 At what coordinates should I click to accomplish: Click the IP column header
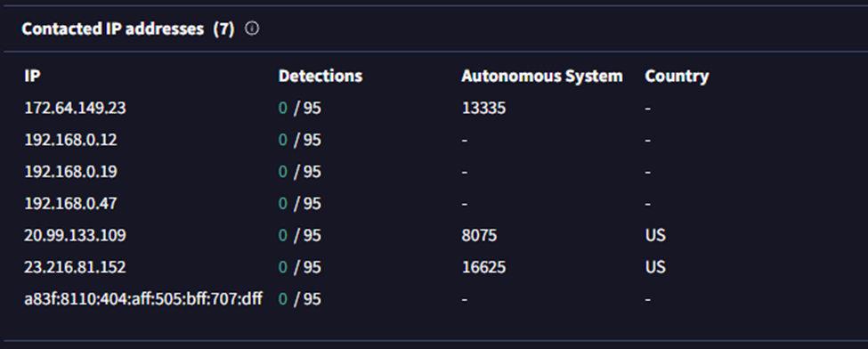32,76
